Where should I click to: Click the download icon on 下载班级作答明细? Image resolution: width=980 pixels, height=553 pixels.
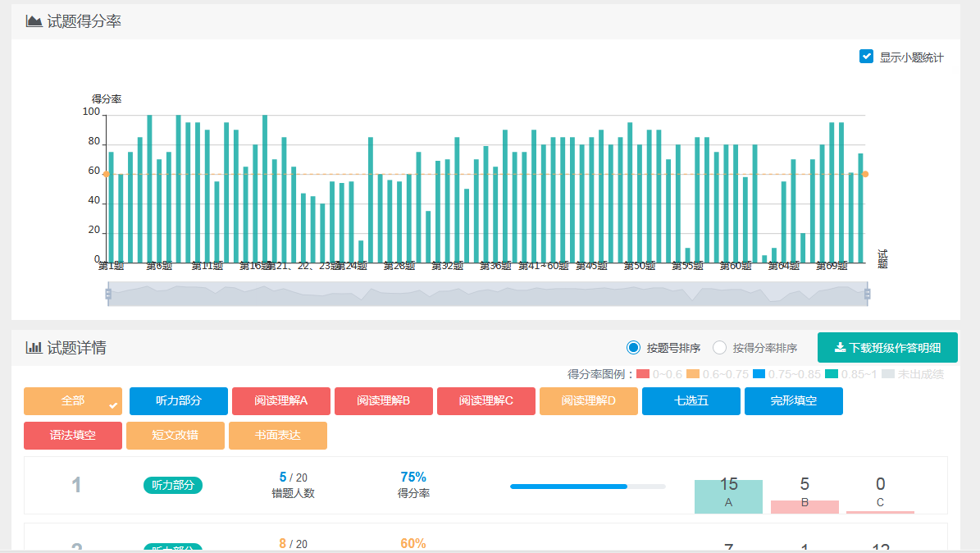pos(840,348)
